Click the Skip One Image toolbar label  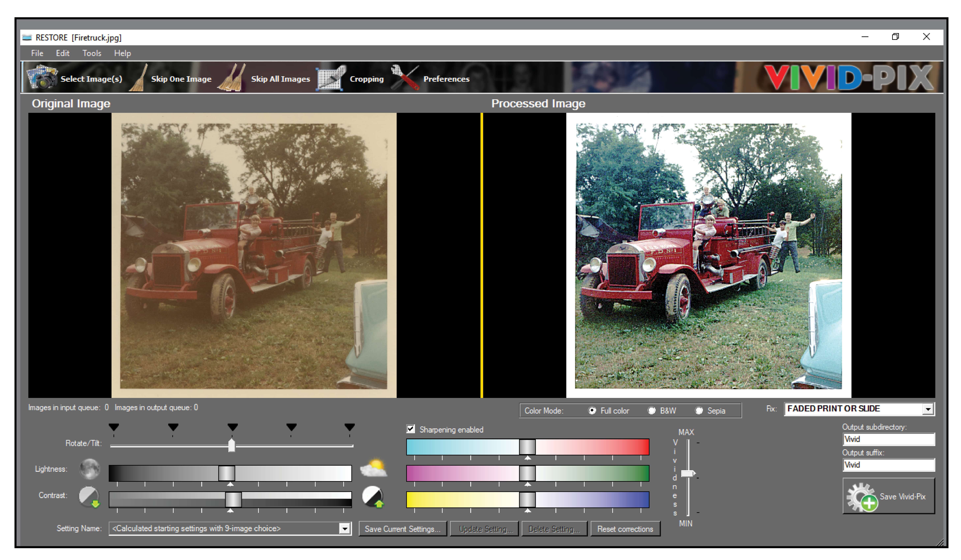(181, 79)
